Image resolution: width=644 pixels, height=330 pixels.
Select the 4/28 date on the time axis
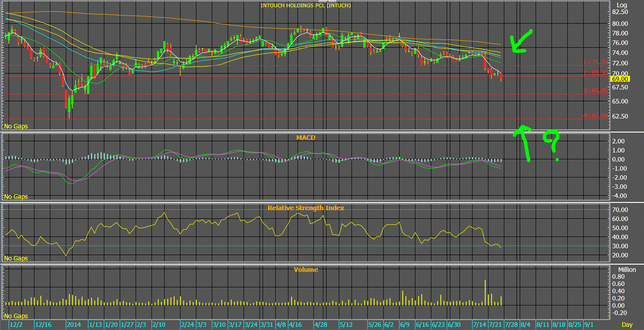[321, 325]
